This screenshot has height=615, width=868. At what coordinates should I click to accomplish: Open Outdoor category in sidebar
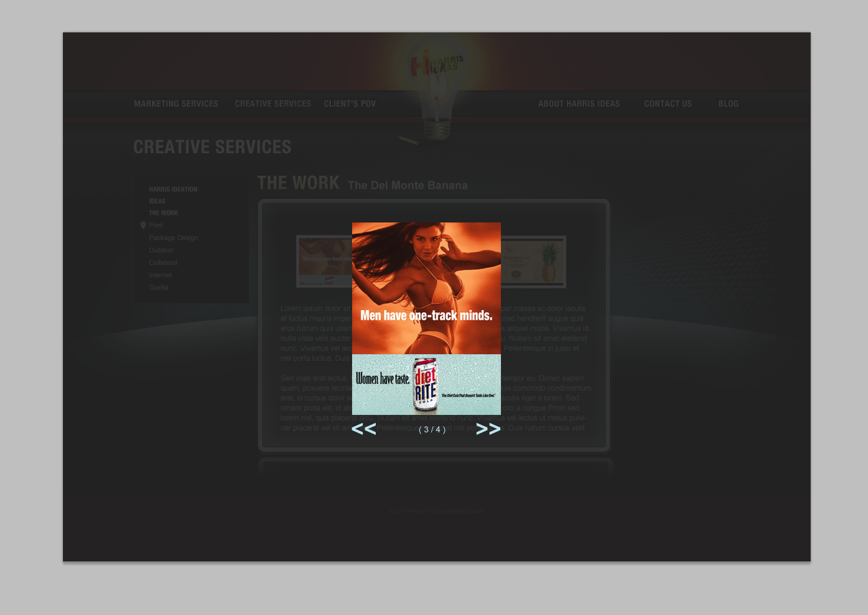coord(161,250)
